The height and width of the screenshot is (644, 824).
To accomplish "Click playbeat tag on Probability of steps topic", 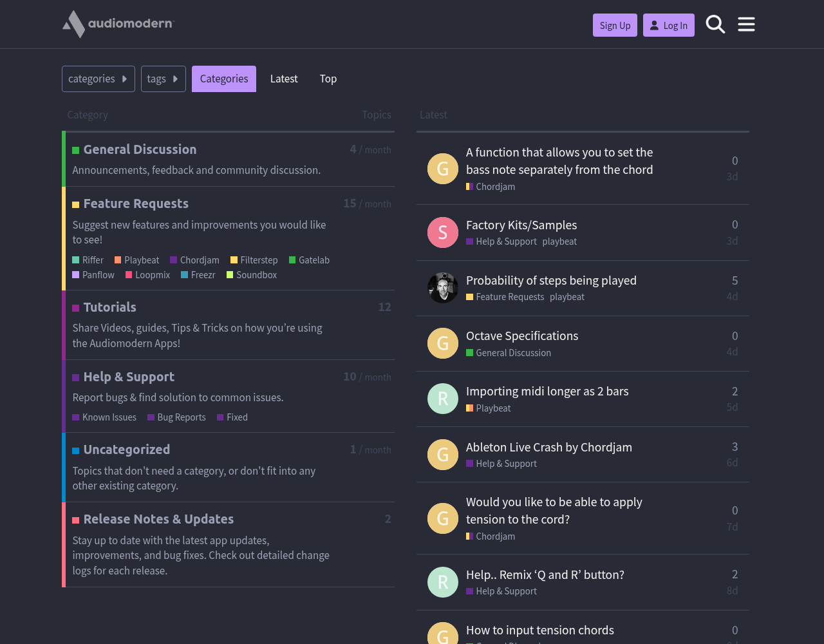I will 567,297.
